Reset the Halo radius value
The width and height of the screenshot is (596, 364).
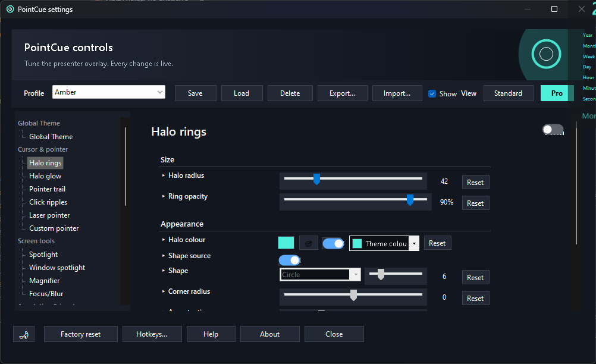pos(475,183)
